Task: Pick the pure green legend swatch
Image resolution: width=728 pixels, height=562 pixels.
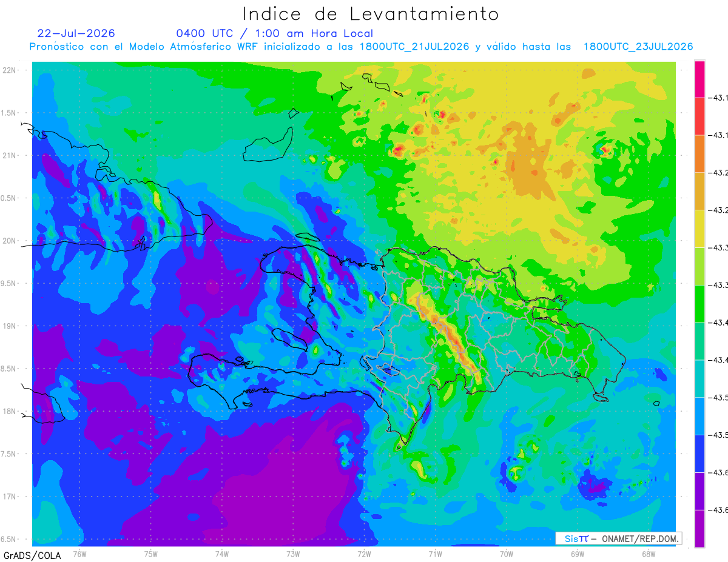Action: tap(699, 304)
